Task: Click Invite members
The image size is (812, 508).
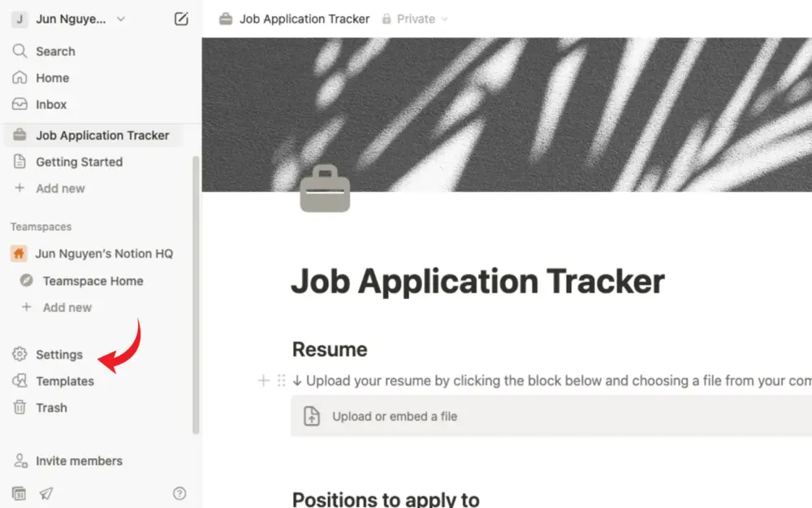Action: click(x=79, y=461)
